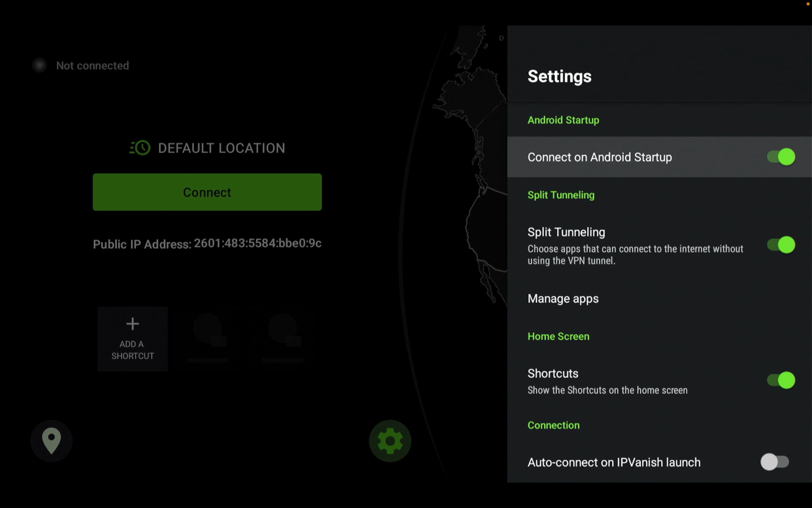Click the Android Startup section header
Image resolution: width=812 pixels, height=508 pixels.
tap(563, 120)
